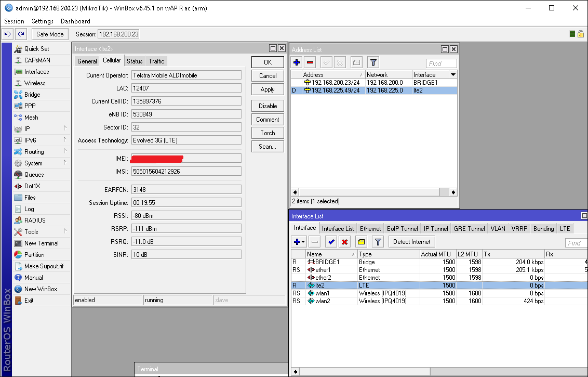This screenshot has height=377, width=588.
Task: Click the undo arrow in the top toolbar
Action: point(8,34)
